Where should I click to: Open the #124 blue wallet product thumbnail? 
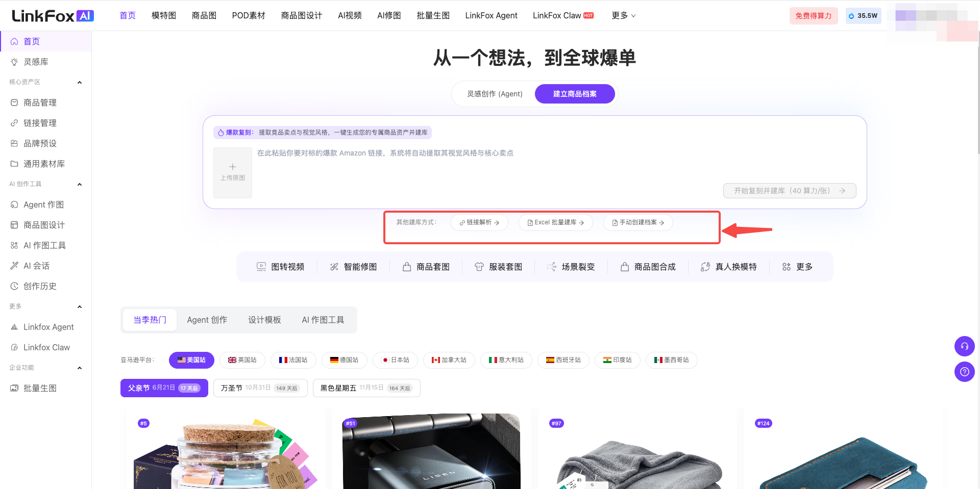[842, 451]
